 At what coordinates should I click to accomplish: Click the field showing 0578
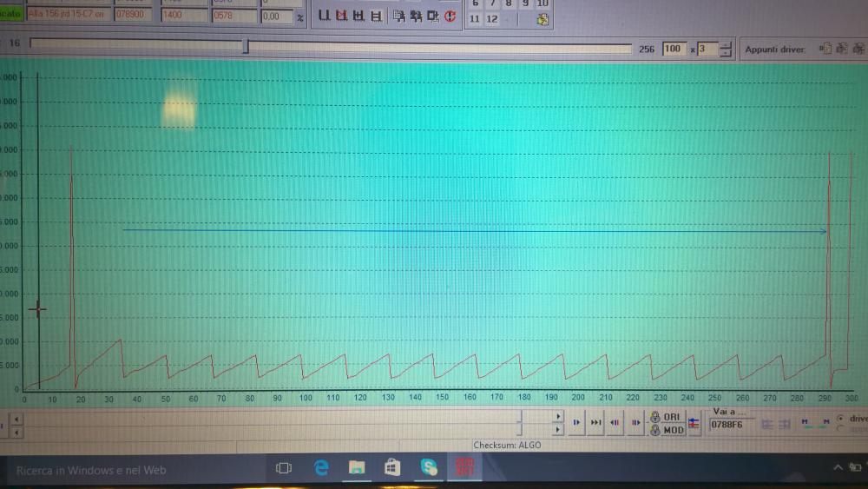pos(234,16)
